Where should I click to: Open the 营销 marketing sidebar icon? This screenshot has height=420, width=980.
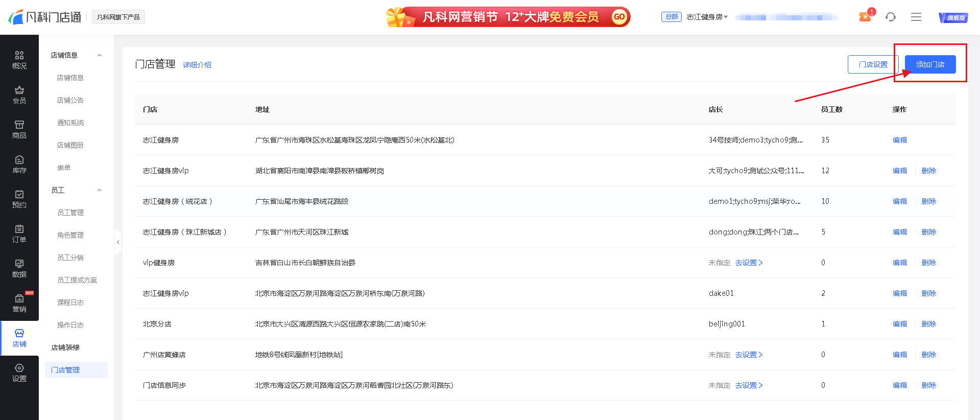[19, 304]
